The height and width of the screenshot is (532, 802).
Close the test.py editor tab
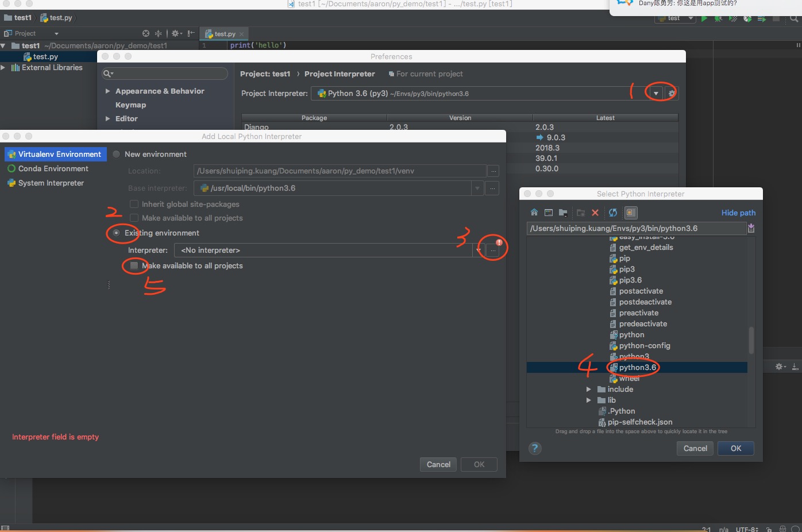click(x=241, y=34)
